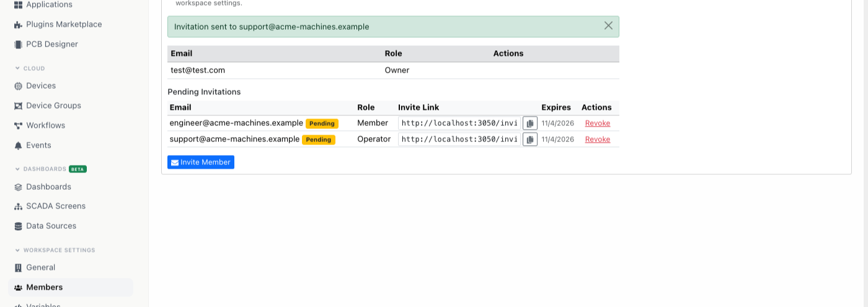Click support@acme-machines.example pending email text
This screenshot has height=307, width=868.
tap(234, 139)
